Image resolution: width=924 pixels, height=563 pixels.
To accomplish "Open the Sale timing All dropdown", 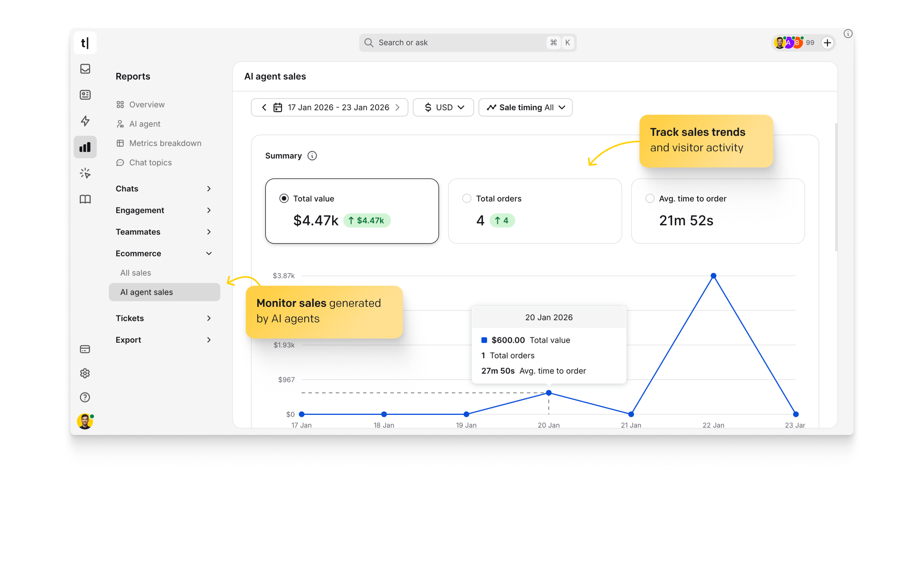I will coord(525,107).
